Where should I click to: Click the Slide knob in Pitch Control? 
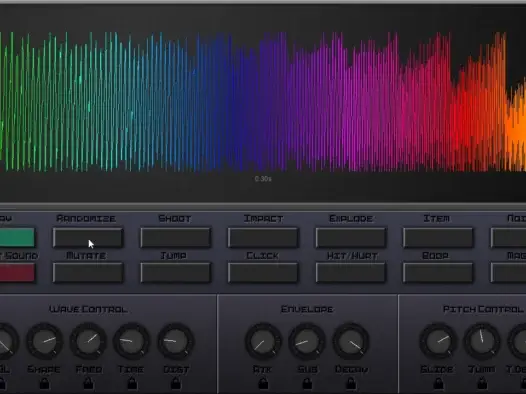click(x=438, y=341)
